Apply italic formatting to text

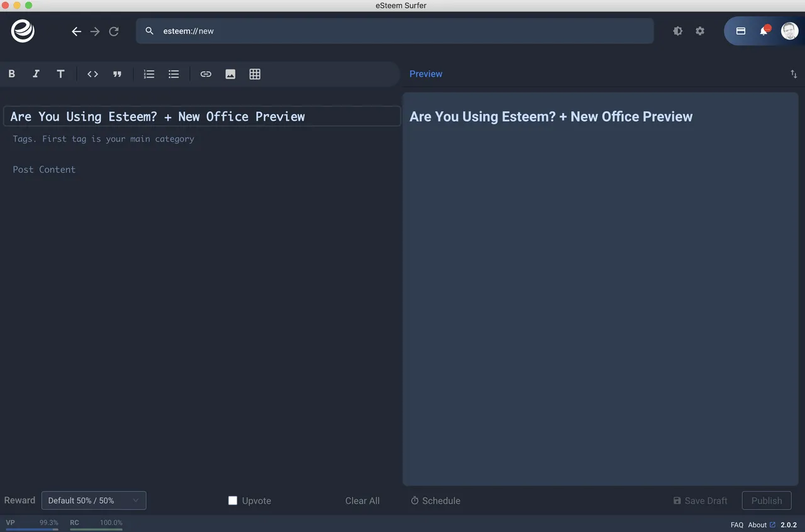[36, 74]
